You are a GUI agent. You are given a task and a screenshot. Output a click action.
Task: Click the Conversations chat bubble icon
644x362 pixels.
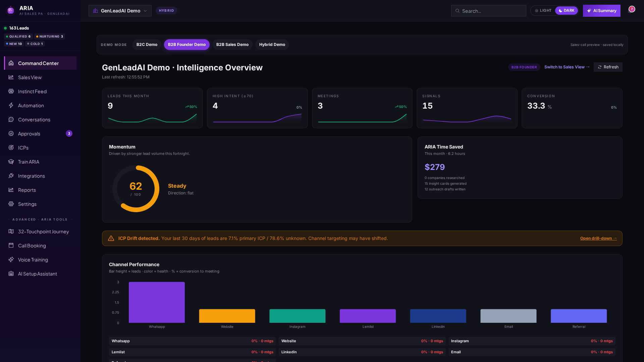tap(11, 119)
